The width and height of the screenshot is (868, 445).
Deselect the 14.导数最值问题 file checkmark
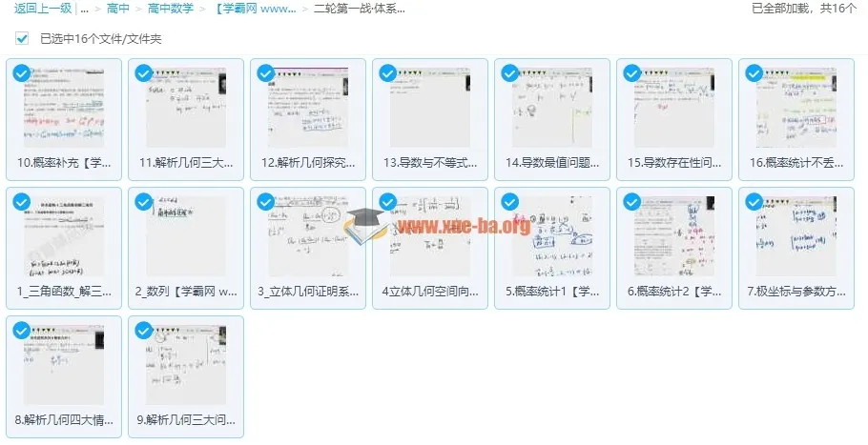[x=510, y=73]
